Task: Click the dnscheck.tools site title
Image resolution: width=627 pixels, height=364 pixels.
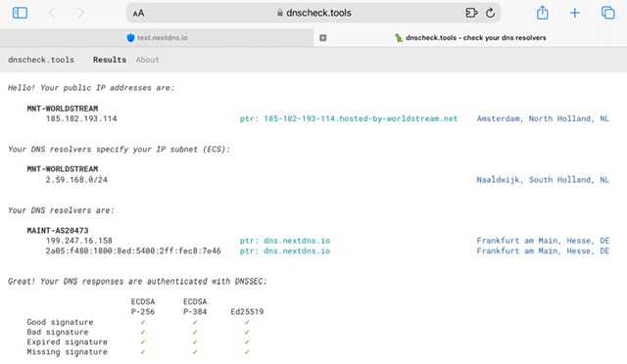Action: [x=41, y=60]
